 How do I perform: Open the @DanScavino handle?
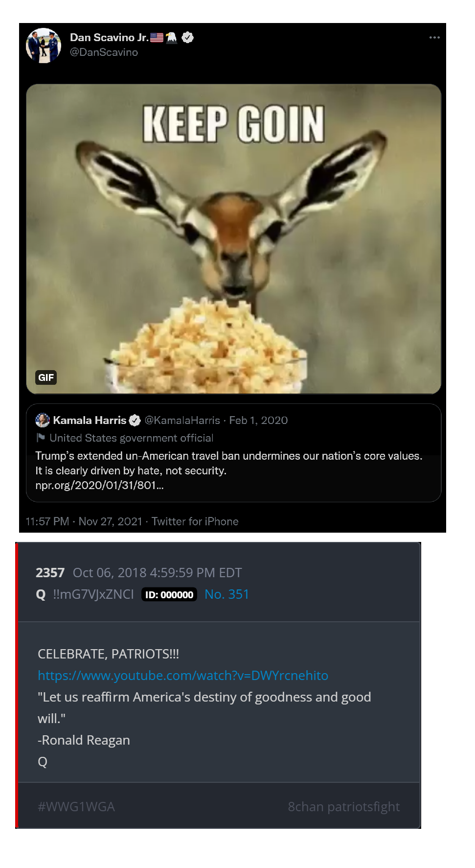(104, 52)
